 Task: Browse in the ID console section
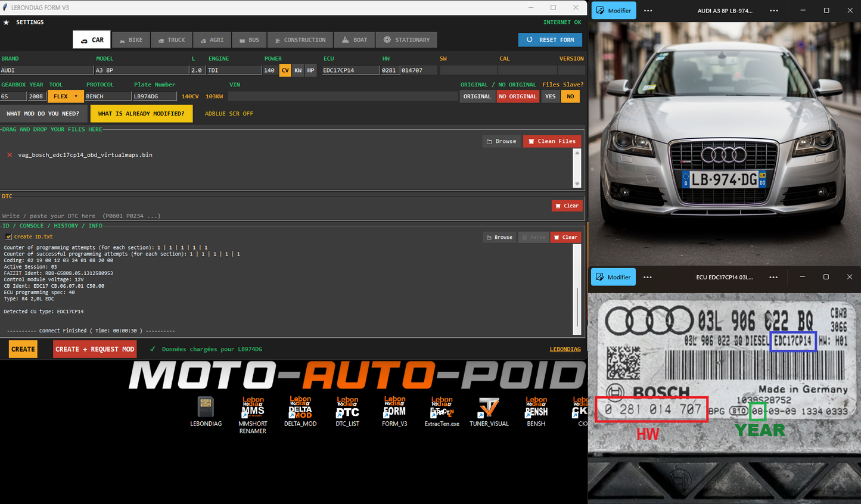coord(499,237)
